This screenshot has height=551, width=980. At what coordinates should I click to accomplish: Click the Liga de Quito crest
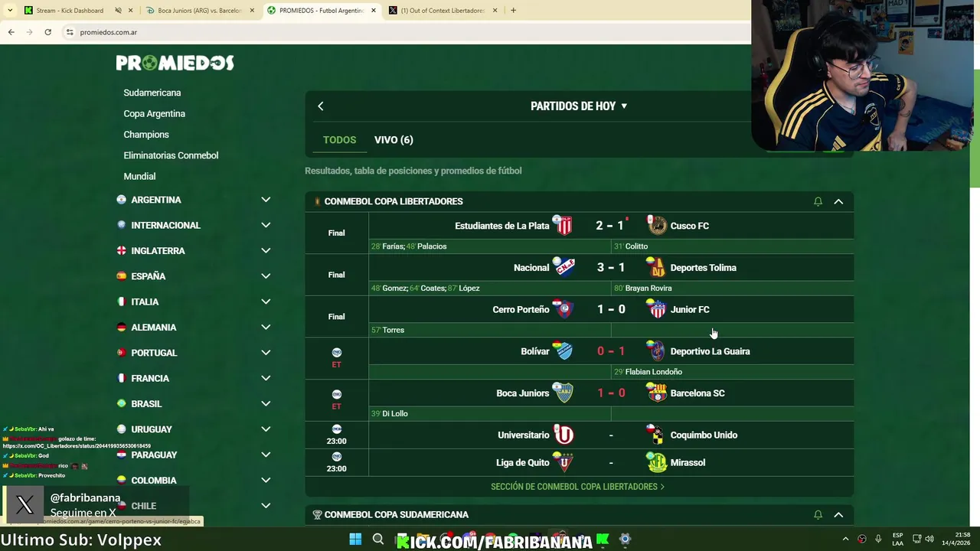[563, 462]
